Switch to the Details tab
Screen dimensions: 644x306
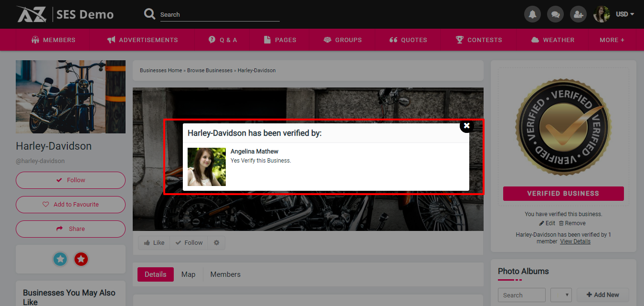156,274
